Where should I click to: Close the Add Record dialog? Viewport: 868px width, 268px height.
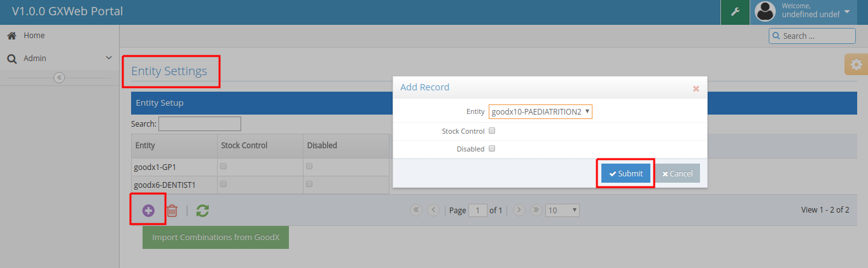(x=696, y=88)
